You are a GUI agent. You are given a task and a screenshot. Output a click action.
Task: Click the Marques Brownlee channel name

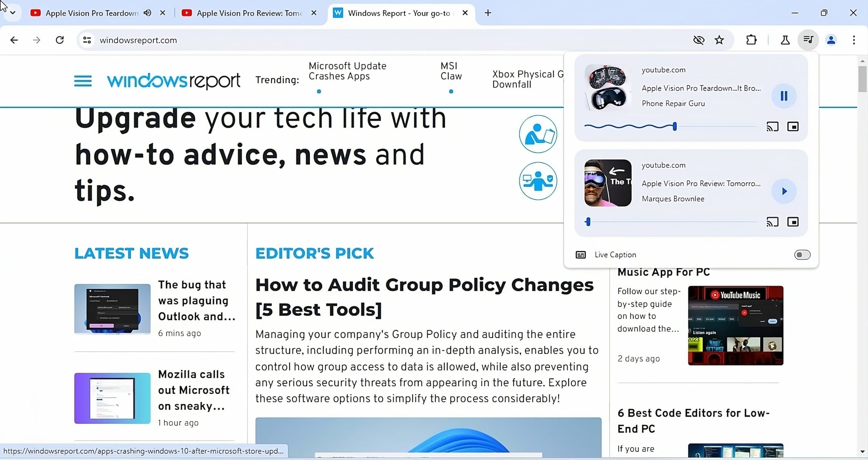[673, 199]
